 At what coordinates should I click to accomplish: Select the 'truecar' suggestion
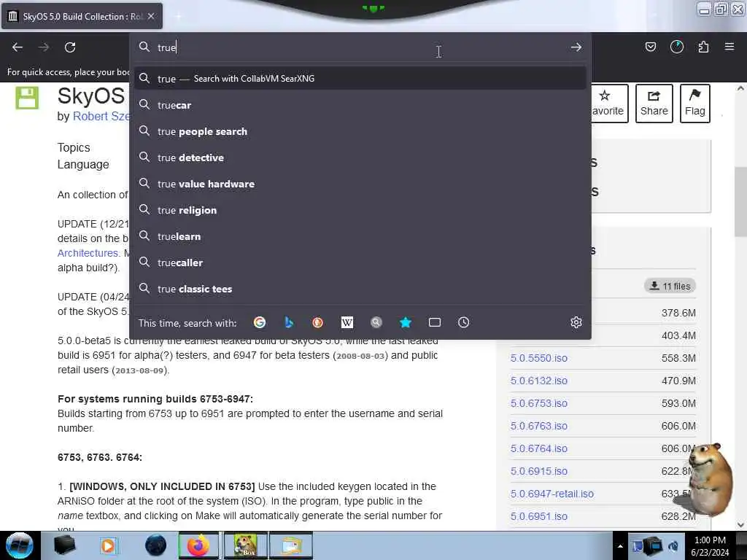tap(360, 105)
